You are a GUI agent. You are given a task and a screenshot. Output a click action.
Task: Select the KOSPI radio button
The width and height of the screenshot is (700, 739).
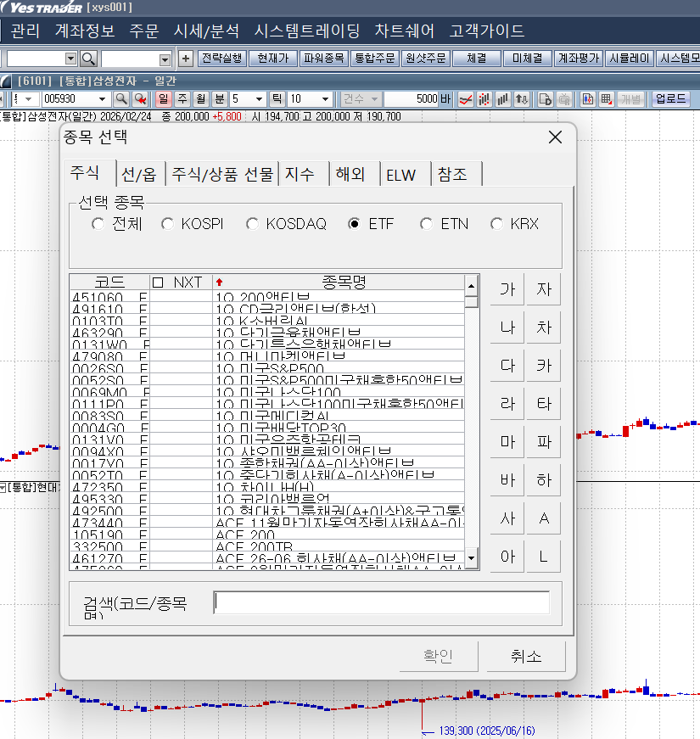point(168,224)
